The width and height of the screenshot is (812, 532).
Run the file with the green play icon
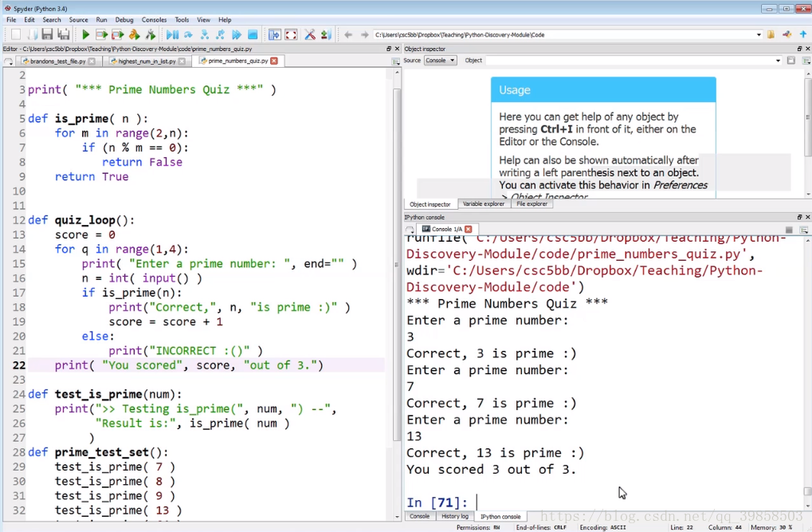pyautogui.click(x=85, y=35)
